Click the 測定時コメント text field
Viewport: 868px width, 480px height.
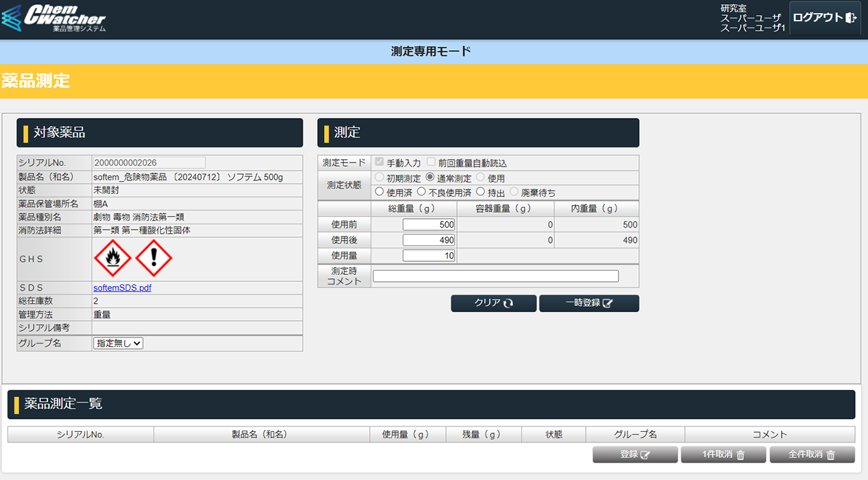pos(495,276)
